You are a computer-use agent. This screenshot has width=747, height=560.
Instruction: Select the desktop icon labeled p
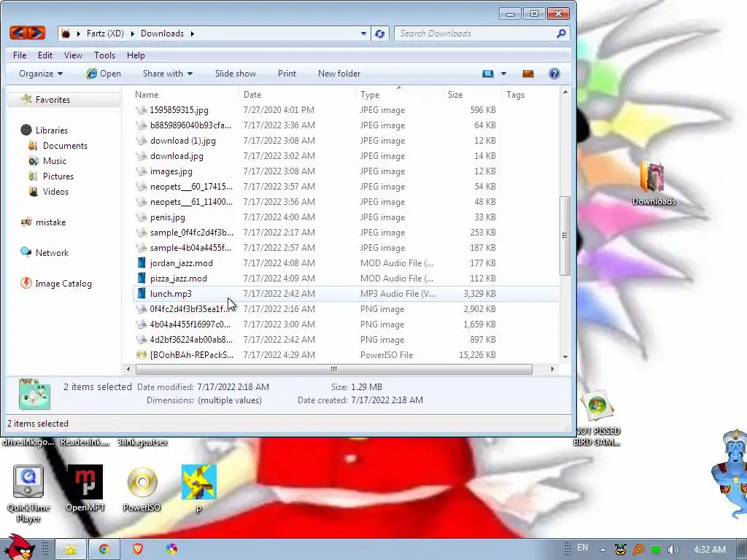click(x=198, y=482)
